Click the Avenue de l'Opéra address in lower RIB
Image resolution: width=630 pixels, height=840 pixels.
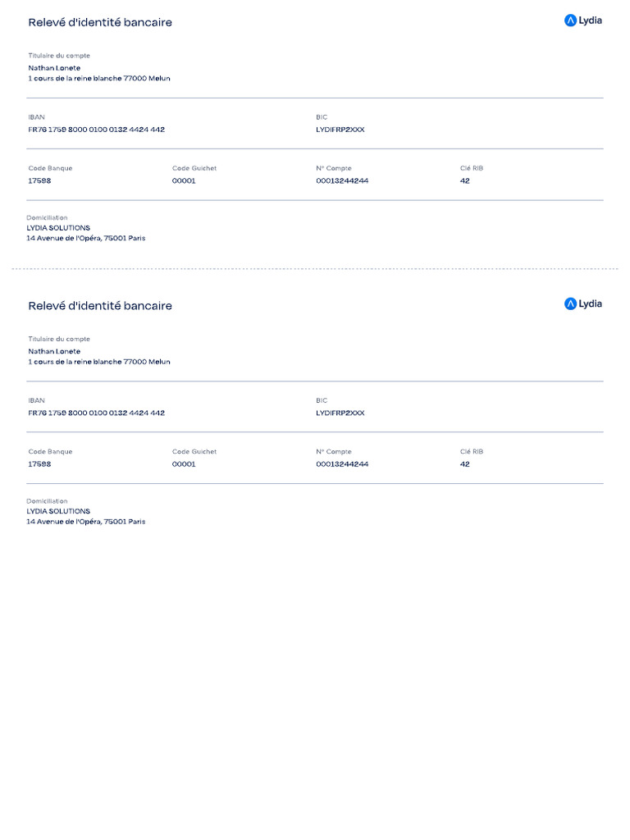tap(85, 522)
